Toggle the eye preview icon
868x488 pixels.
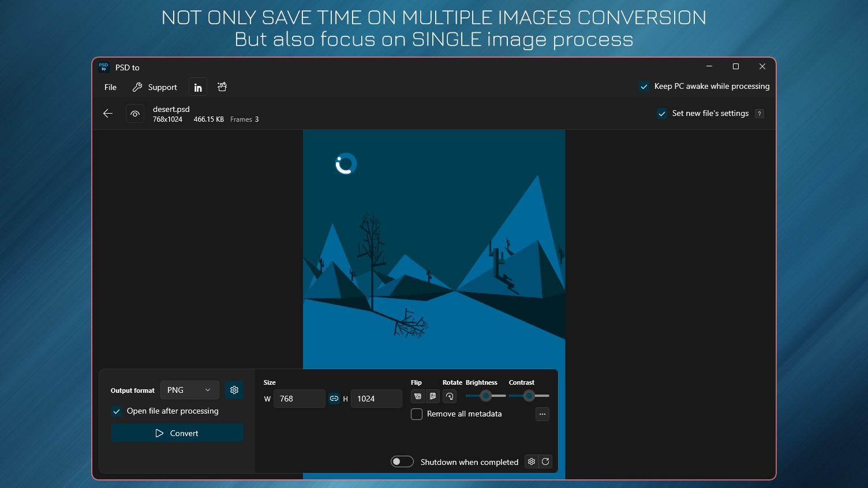(135, 114)
